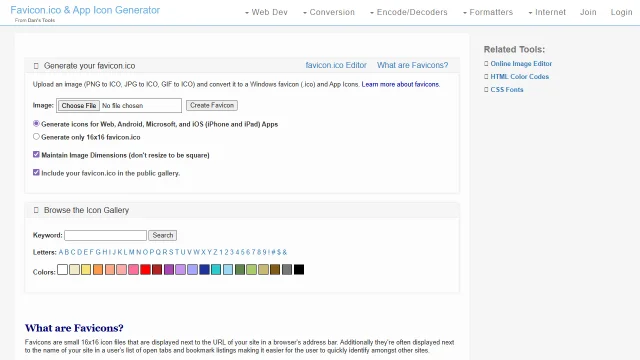
Task: Browse icons starting with letter G
Action: 98,252
